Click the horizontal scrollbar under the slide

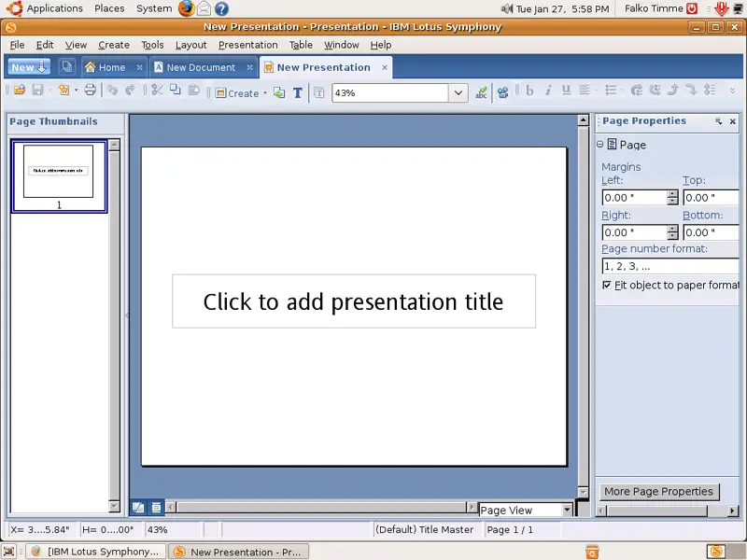[x=321, y=508]
